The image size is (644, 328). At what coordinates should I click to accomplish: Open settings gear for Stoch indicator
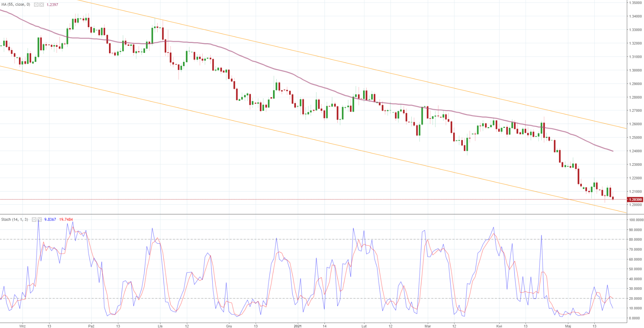tap(34, 219)
